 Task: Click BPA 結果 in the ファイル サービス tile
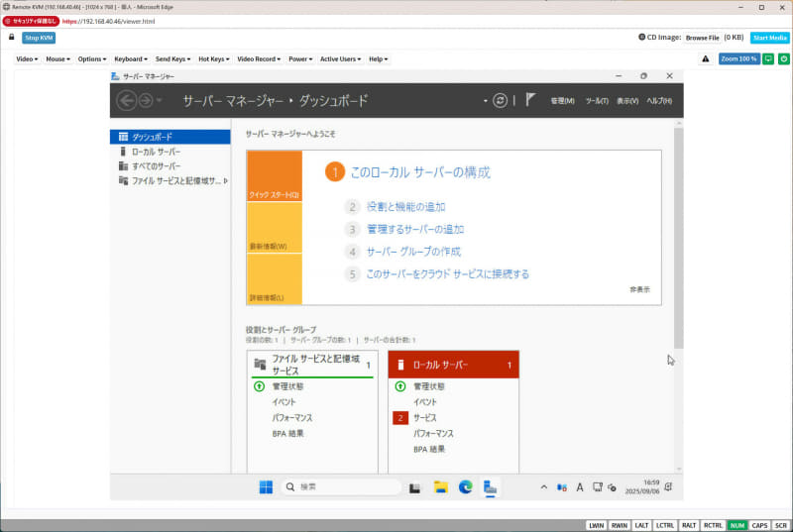pyautogui.click(x=287, y=434)
